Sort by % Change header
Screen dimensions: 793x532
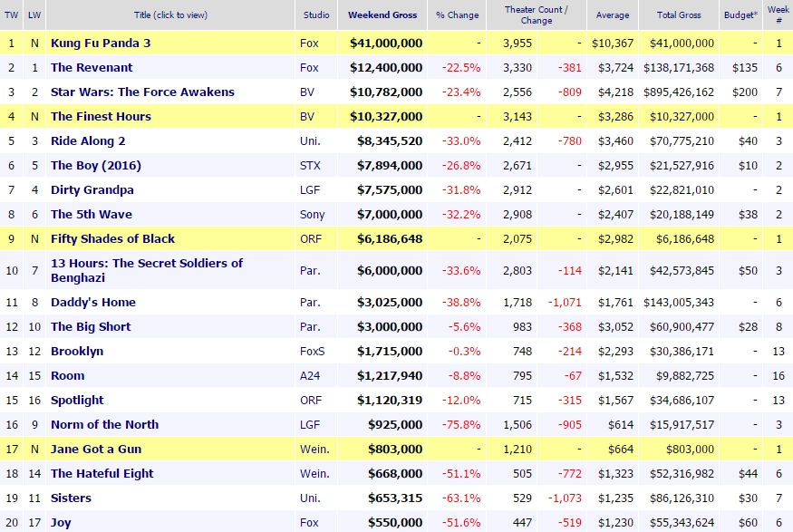pos(457,15)
